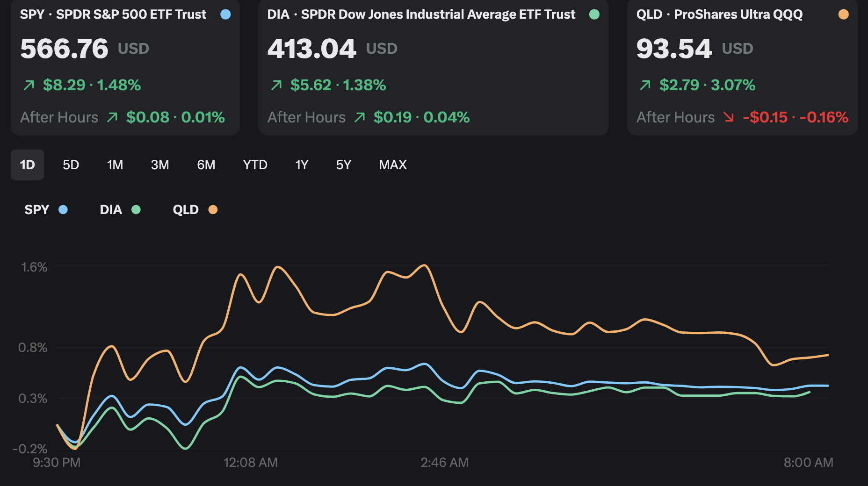The height and width of the screenshot is (486, 868).
Task: Click DIA daily change $5.62 · 1.38%
Action: click(338, 85)
